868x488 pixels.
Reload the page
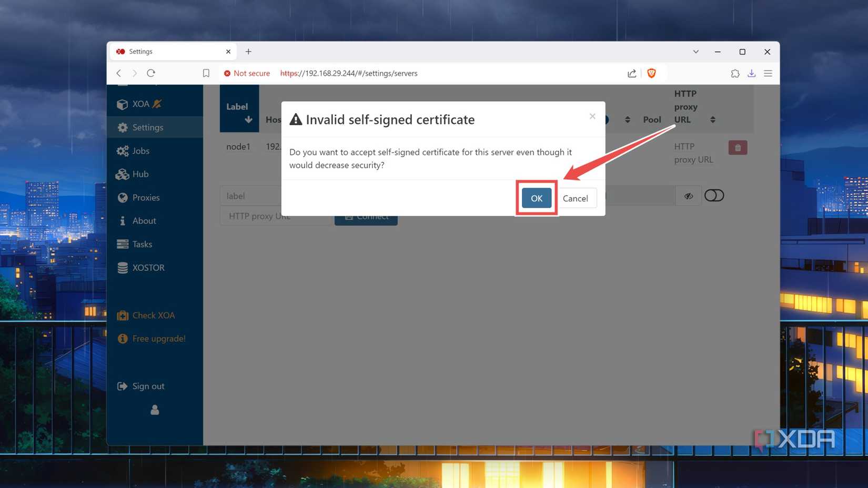pyautogui.click(x=151, y=73)
